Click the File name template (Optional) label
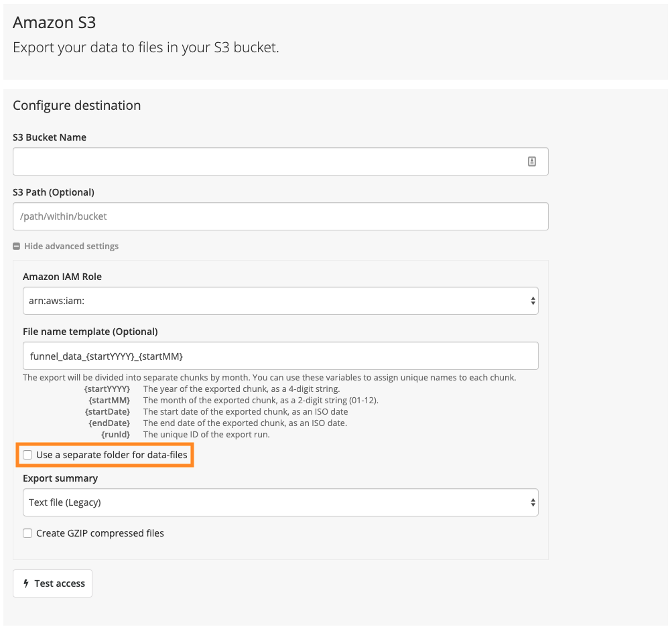 tap(90, 332)
